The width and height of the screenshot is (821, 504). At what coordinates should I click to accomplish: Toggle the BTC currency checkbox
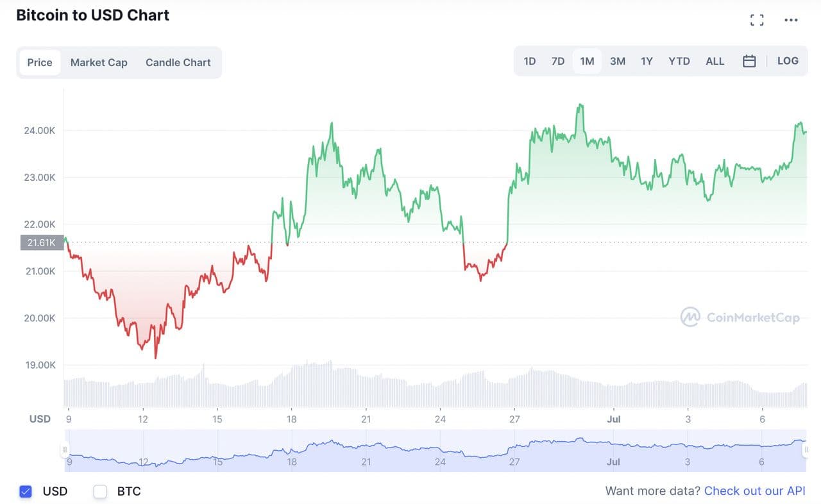coord(100,492)
